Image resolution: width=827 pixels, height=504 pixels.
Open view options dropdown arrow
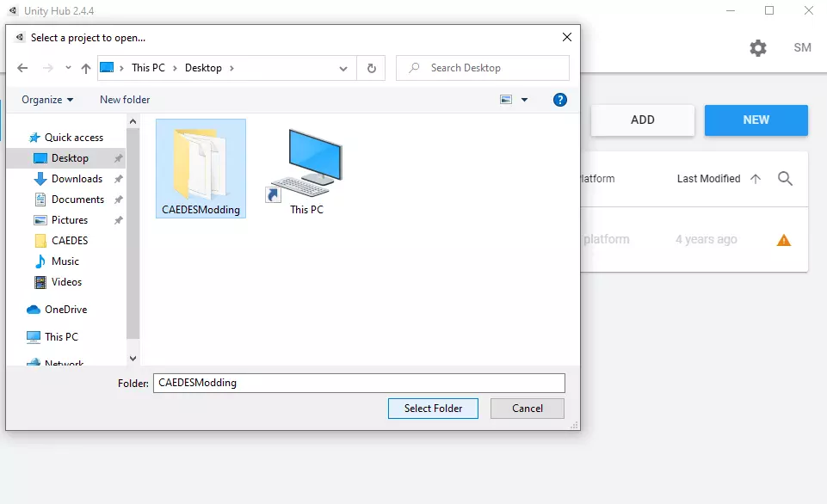click(x=524, y=100)
